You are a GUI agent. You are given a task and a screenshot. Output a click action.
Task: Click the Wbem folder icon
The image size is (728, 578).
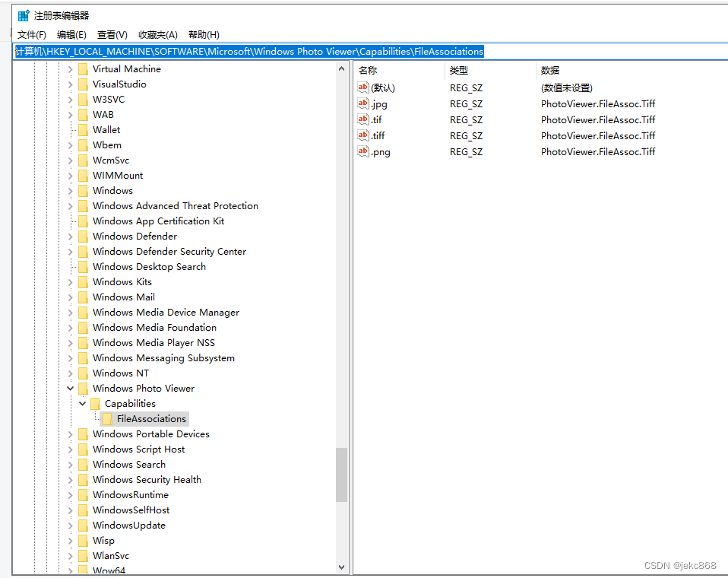(83, 145)
